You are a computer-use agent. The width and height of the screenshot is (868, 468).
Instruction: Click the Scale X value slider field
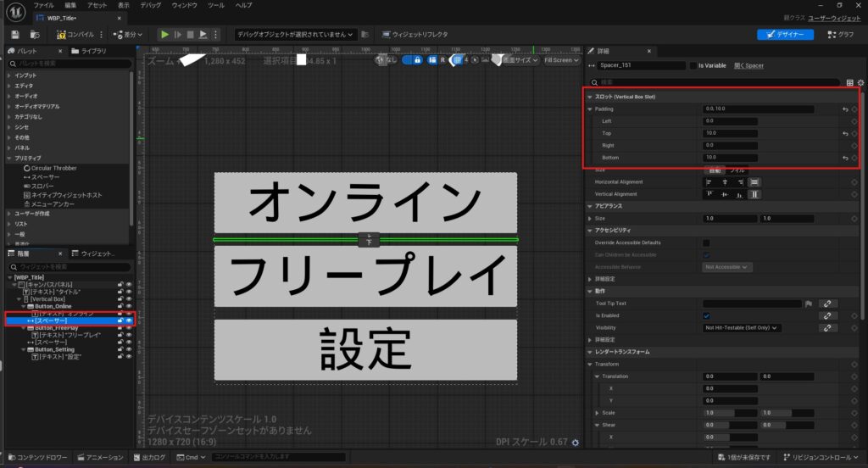(730, 413)
